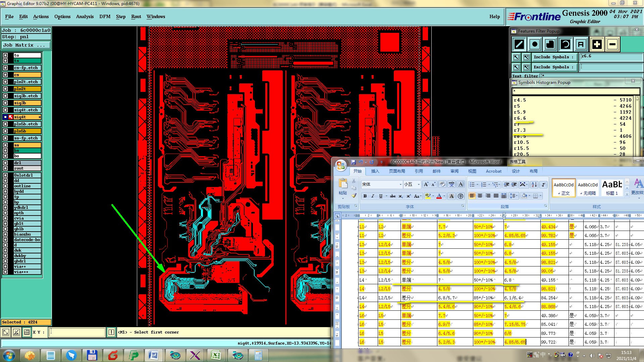The height and width of the screenshot is (362, 644).
Task: Toggle the negative polarity minus icon
Action: point(612,44)
